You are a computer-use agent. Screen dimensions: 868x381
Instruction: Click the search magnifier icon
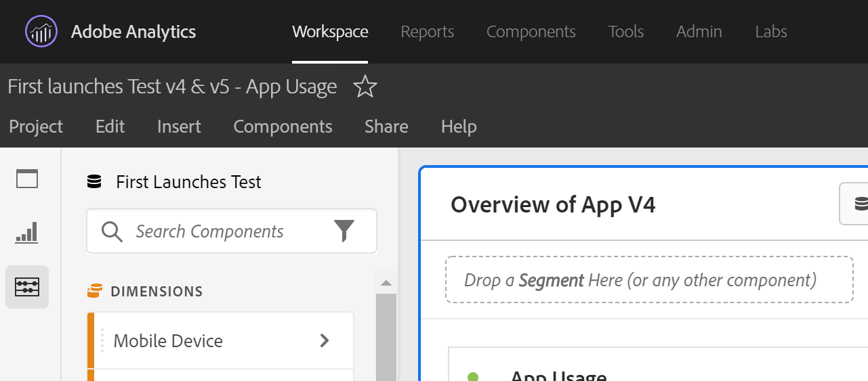[x=112, y=231]
